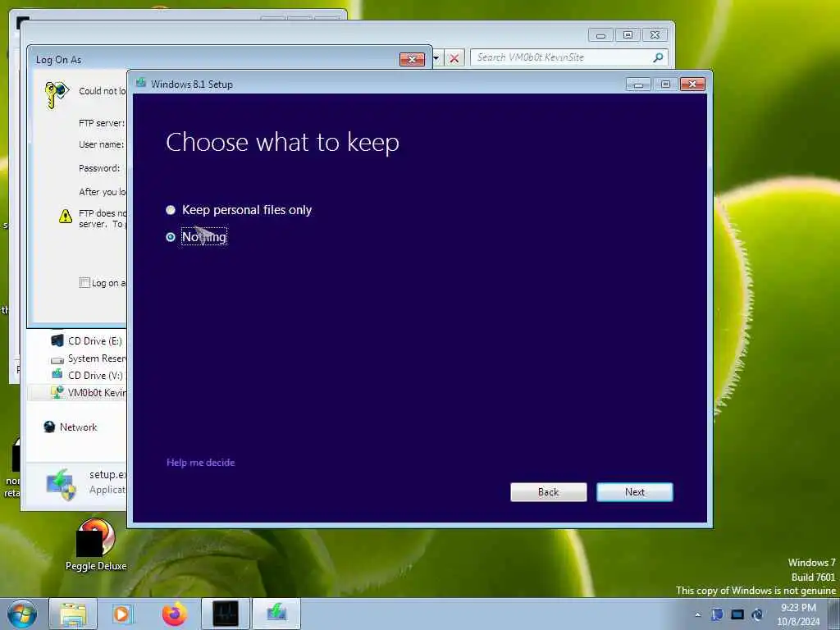Click the Windows 8.1 Setup title bar icon

141,83
